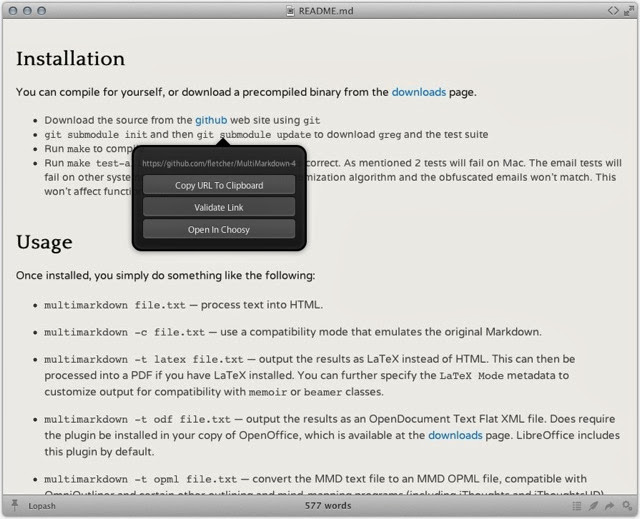Close the README.md window

[x=13, y=11]
